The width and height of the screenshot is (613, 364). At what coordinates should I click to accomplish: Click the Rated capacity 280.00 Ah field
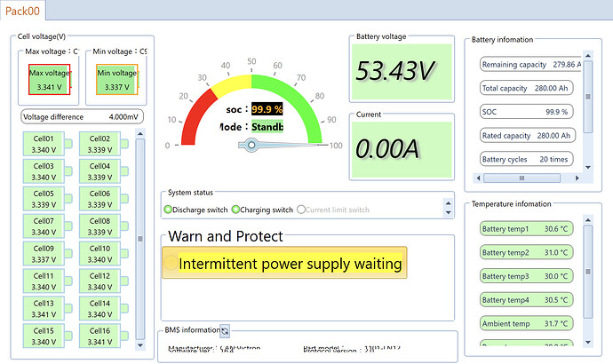coord(528,136)
